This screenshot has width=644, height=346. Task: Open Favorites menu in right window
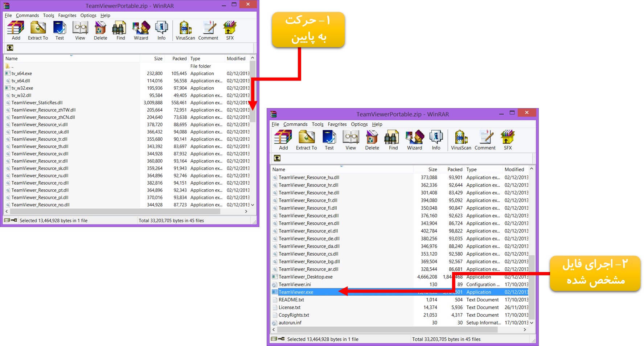pos(337,124)
